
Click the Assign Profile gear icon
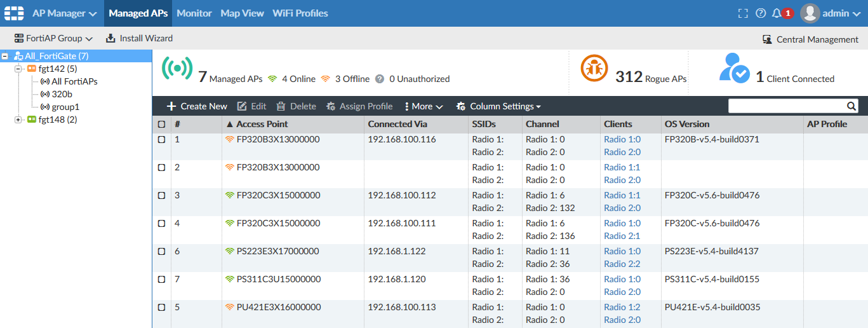click(331, 106)
